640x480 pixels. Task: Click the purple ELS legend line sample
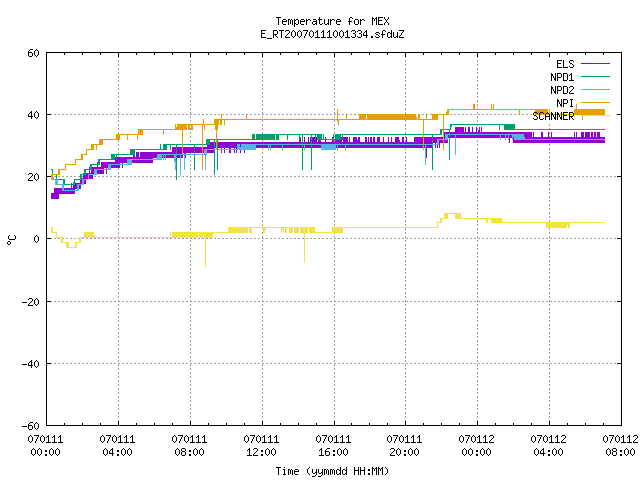[x=595, y=64]
